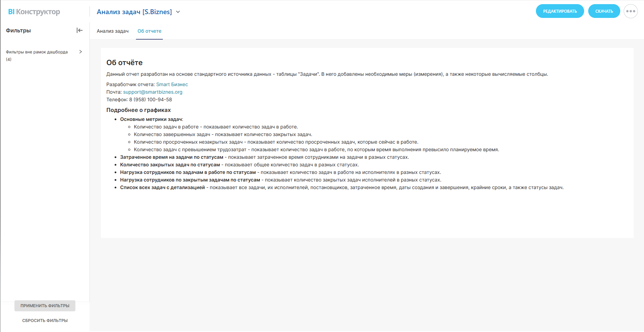Reset filters via СБРОСИТЬ ФИЛЬТРЫ
Image resolution: width=644 pixels, height=332 pixels.
[x=45, y=321]
